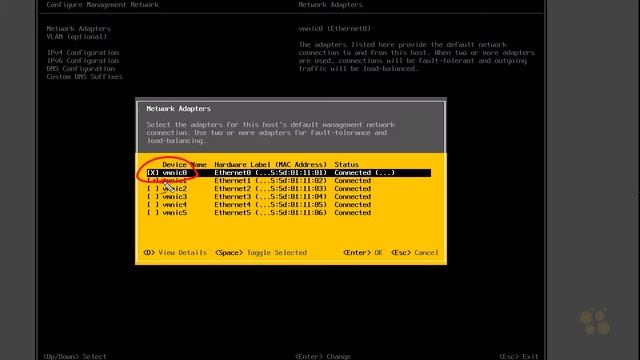Toggle the vmnic2 adapter checkbox

point(153,189)
